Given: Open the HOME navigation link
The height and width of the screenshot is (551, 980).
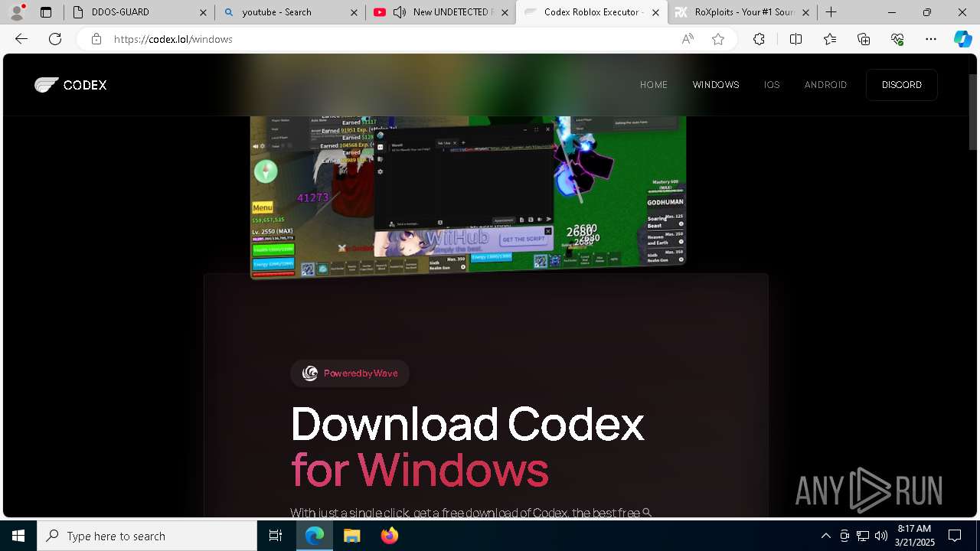Looking at the screenshot, I should coord(654,85).
